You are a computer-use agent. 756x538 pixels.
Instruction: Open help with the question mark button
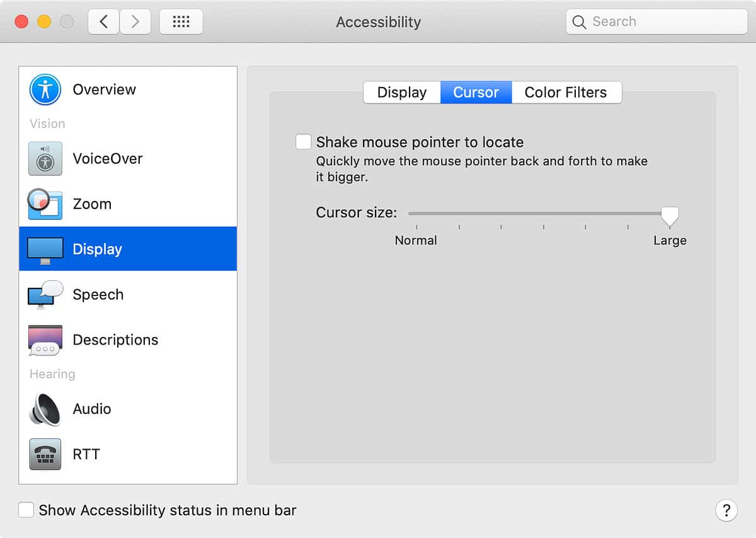tap(726, 510)
